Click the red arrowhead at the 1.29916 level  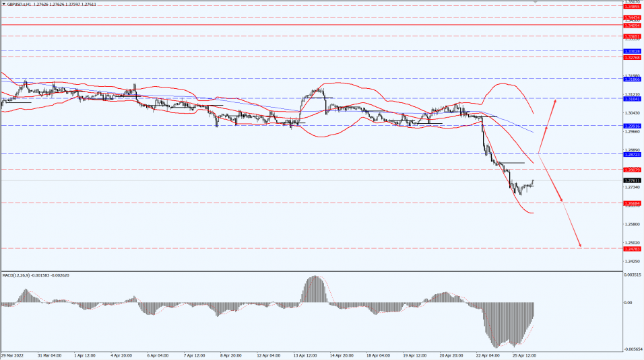(x=547, y=128)
